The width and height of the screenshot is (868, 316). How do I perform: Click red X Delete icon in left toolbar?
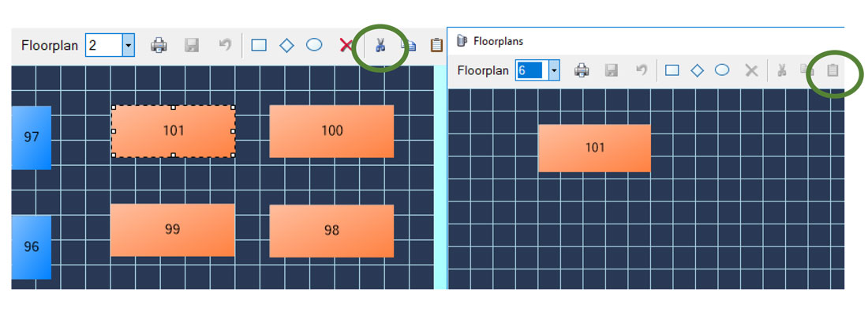click(x=346, y=46)
